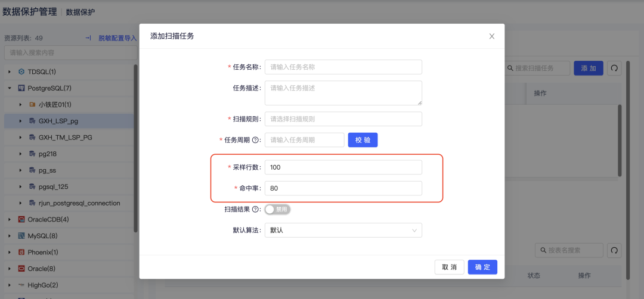Viewport: 644px width, 299px height.
Task: Open the 扫描规则 selection field
Action: click(343, 119)
